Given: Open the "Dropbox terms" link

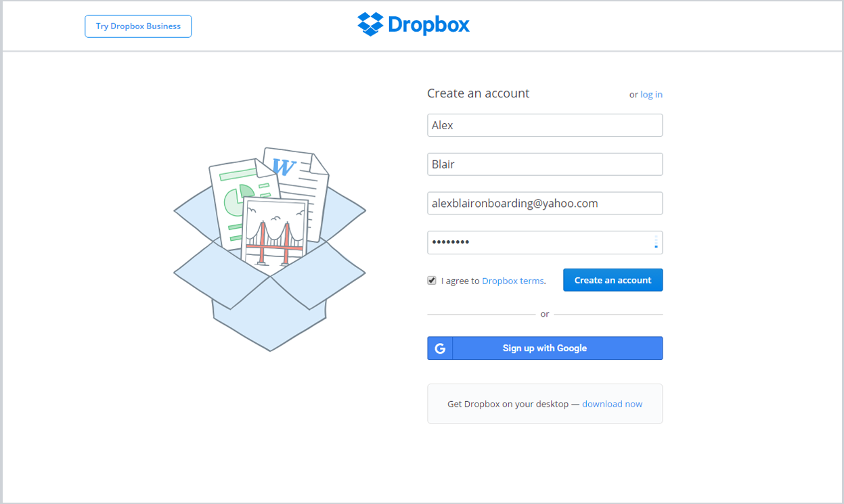Looking at the screenshot, I should 512,280.
